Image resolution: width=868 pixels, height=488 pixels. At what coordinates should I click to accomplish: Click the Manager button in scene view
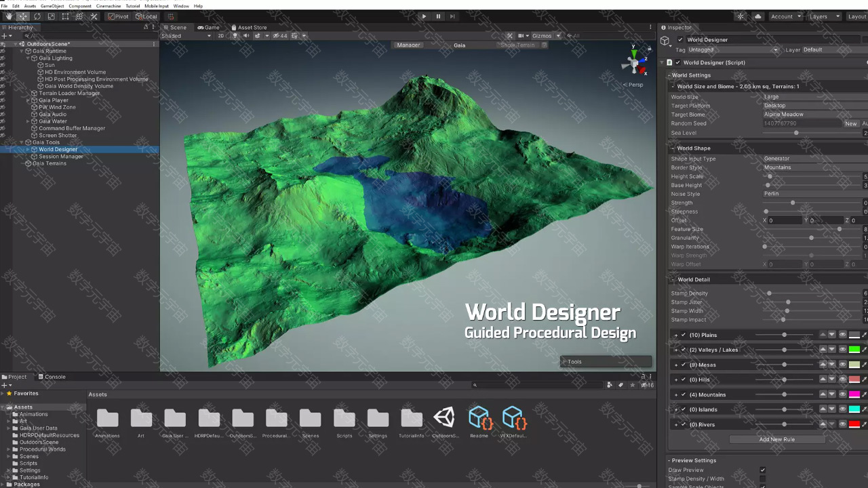[408, 45]
